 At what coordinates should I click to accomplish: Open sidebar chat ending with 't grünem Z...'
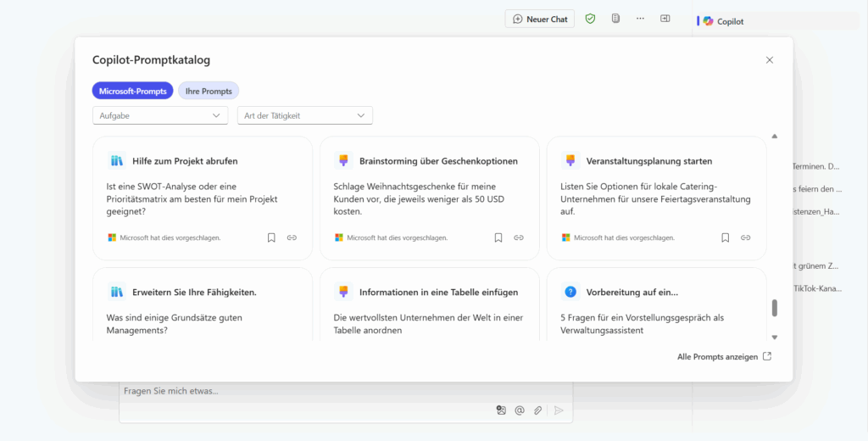pyautogui.click(x=817, y=266)
